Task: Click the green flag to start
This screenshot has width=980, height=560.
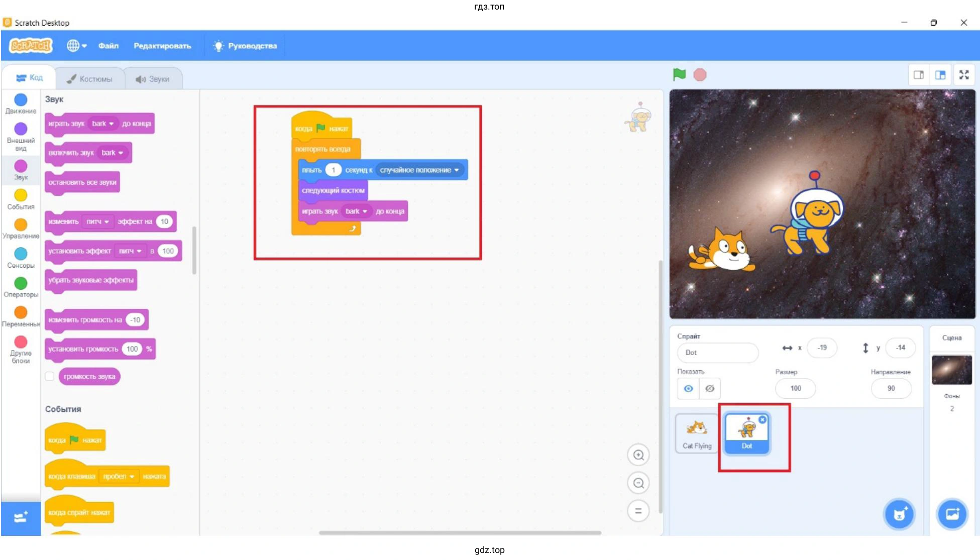Action: (x=679, y=75)
